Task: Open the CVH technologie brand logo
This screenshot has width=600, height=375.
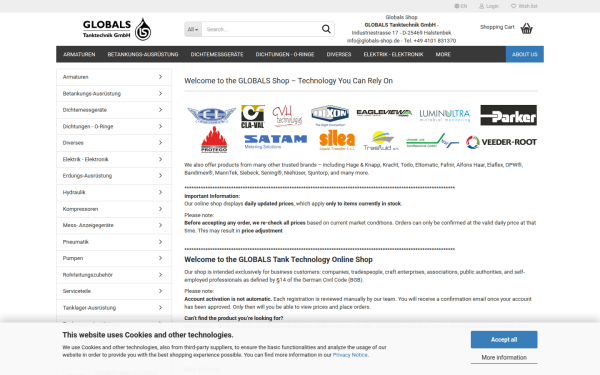Action: pos(287,116)
